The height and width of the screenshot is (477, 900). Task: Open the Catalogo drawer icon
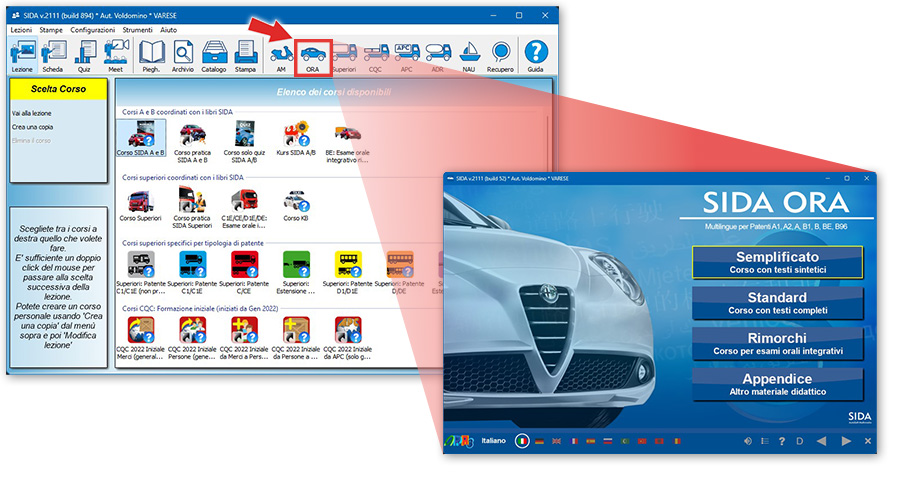coord(213,56)
